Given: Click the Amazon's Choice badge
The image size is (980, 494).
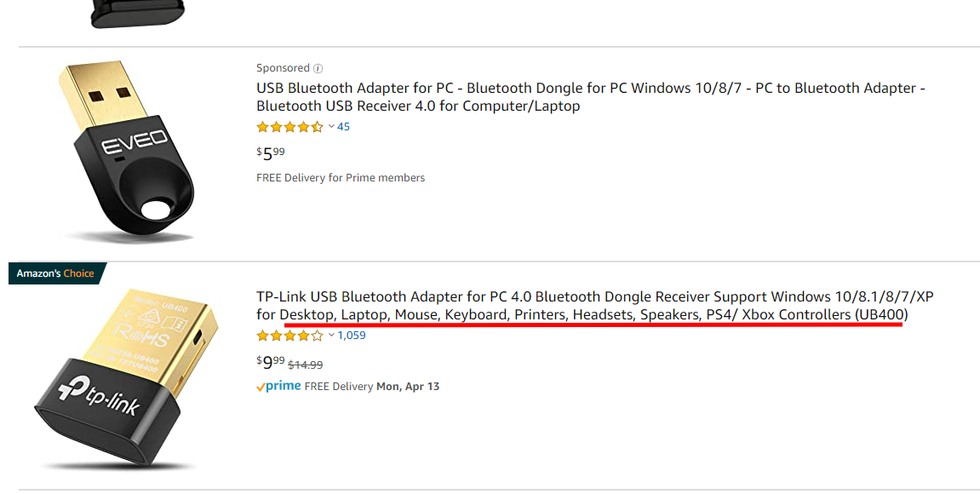Looking at the screenshot, I should tap(57, 273).
